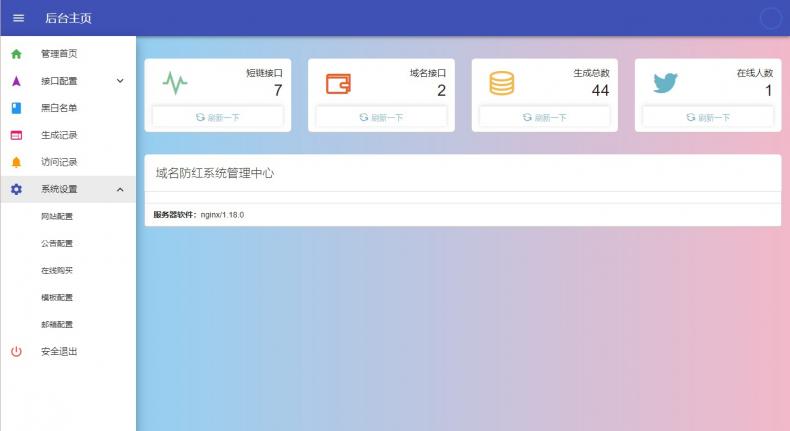Open 网站配置 submenu item
790x431 pixels.
pyautogui.click(x=68, y=216)
